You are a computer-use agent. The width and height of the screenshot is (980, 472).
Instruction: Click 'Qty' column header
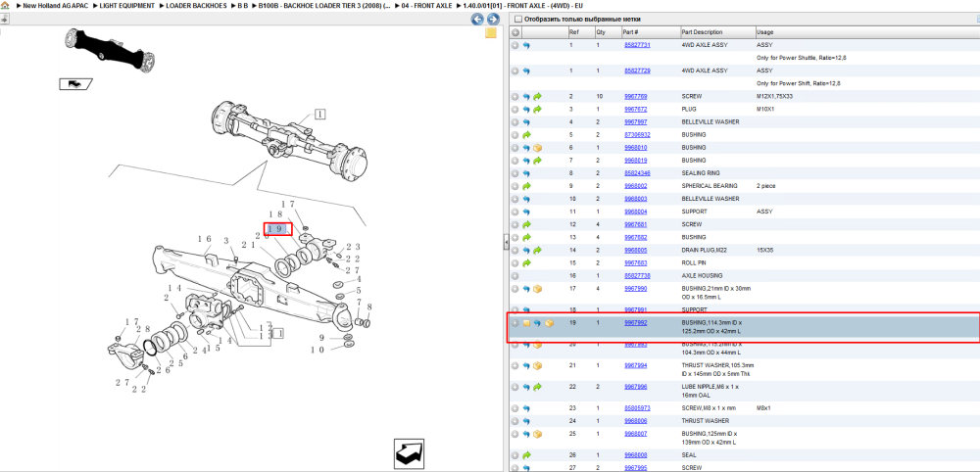[x=601, y=32]
